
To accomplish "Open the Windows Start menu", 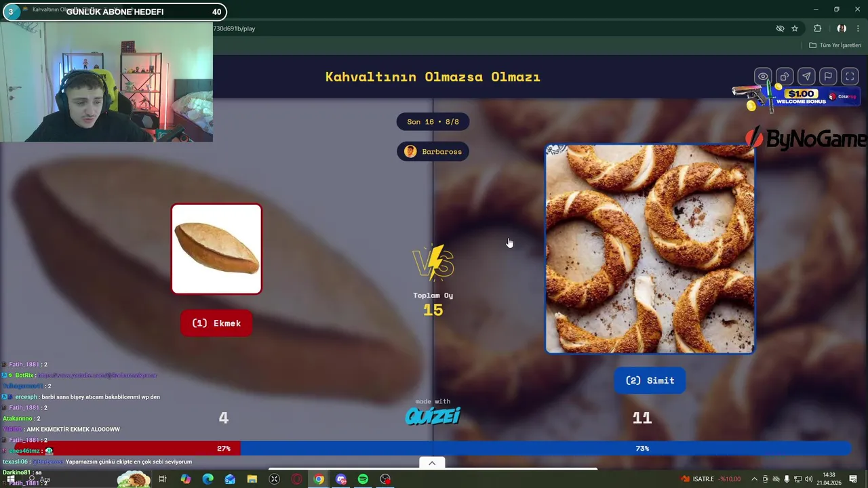I will coord(10,479).
